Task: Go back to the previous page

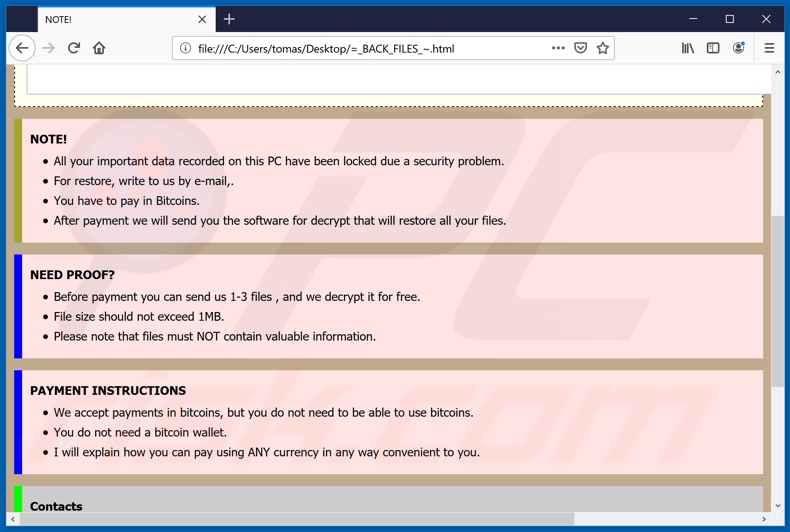Action: pos(22,48)
